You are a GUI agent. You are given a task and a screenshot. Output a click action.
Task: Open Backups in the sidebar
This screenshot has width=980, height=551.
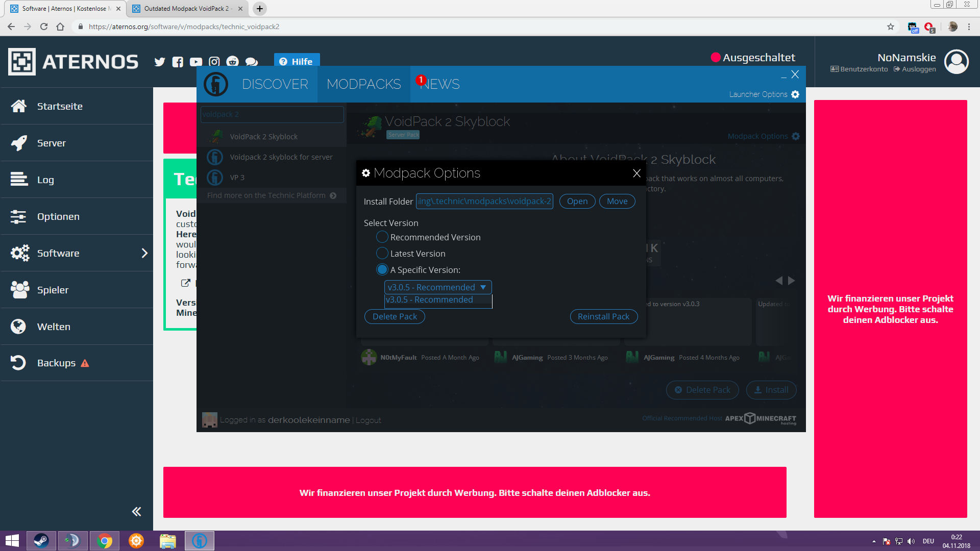(77, 363)
